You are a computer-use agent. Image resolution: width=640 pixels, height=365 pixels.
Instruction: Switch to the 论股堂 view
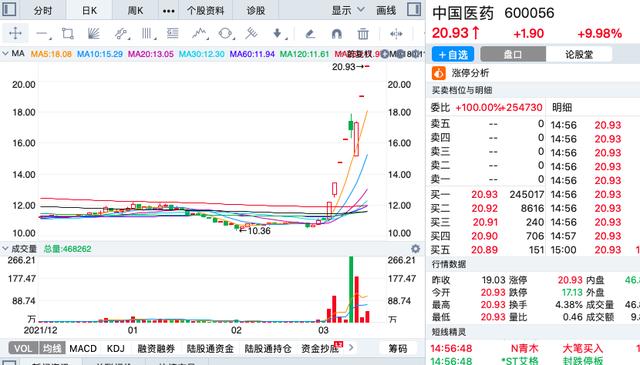579,54
